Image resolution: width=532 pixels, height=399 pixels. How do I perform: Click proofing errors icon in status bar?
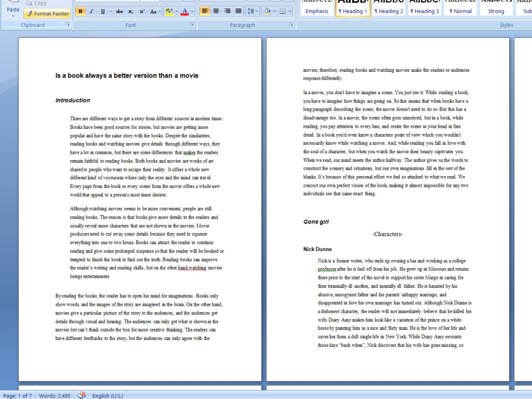pos(81,395)
